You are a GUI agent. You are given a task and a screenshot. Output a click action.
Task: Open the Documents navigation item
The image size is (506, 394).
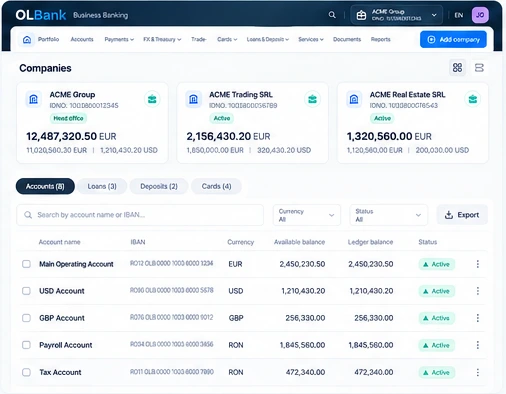[347, 39]
